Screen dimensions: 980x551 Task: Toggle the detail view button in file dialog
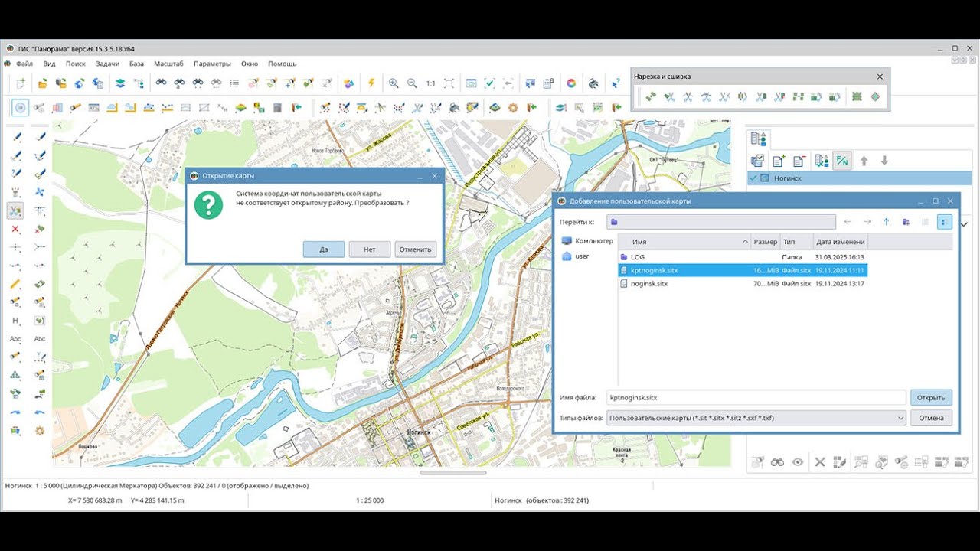tap(944, 222)
